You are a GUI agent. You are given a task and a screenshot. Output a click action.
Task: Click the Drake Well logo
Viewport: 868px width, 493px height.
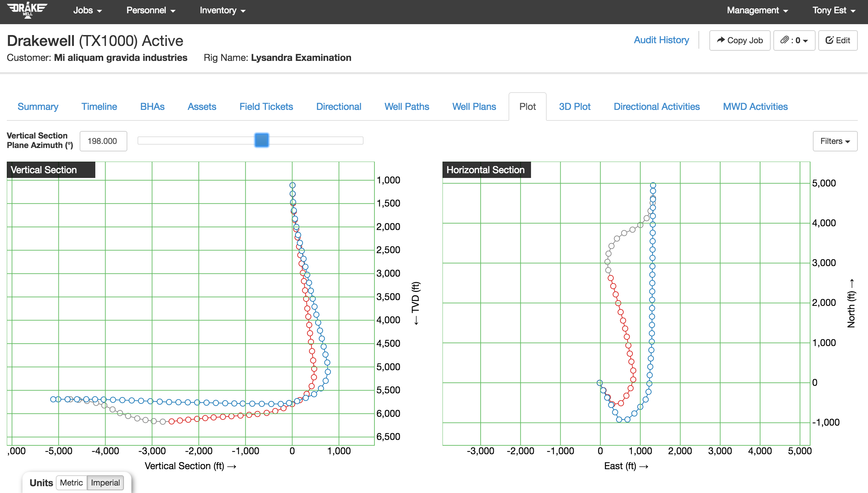click(27, 10)
